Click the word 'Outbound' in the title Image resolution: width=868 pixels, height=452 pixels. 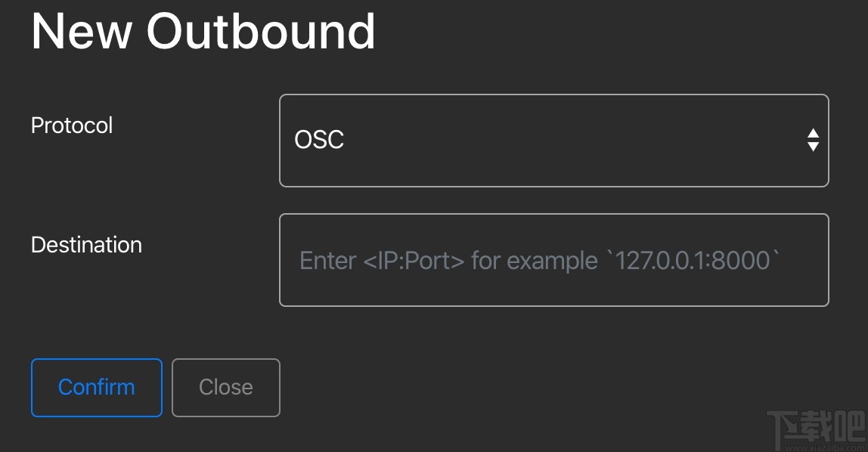260,30
